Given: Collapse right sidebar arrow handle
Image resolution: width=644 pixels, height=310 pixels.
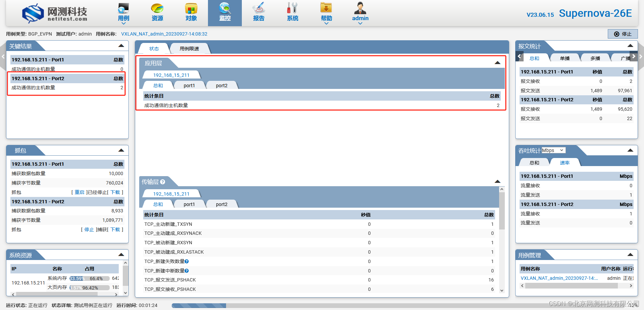Looking at the screenshot, I should pos(641,57).
